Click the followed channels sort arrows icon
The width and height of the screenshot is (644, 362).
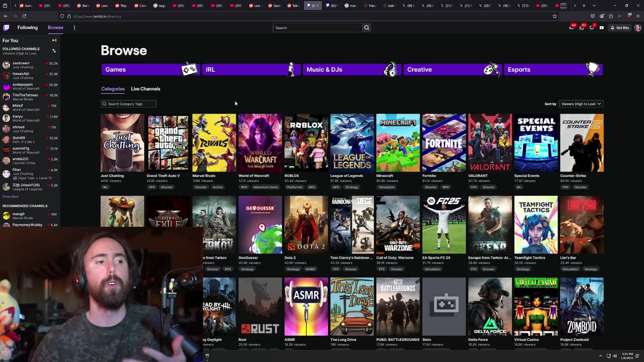(54, 51)
